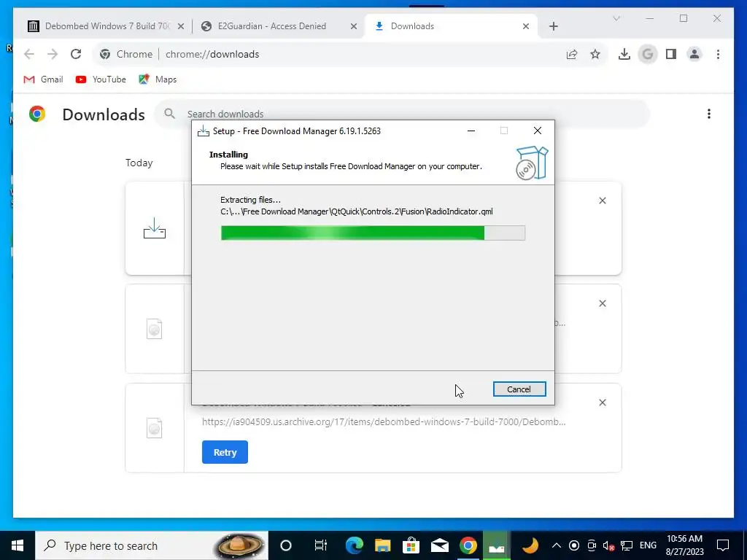This screenshot has width=747, height=560.
Task: Click the Google G extension icon
Action: [648, 54]
